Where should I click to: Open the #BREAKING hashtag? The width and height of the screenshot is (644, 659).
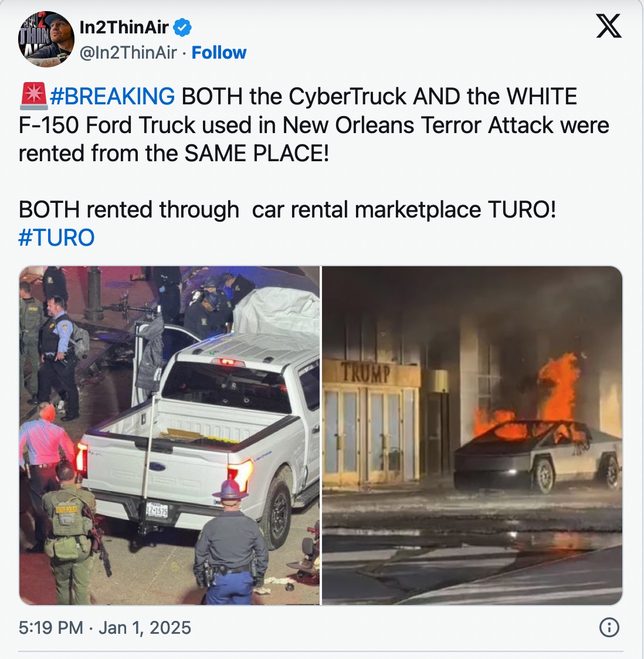pos(112,96)
